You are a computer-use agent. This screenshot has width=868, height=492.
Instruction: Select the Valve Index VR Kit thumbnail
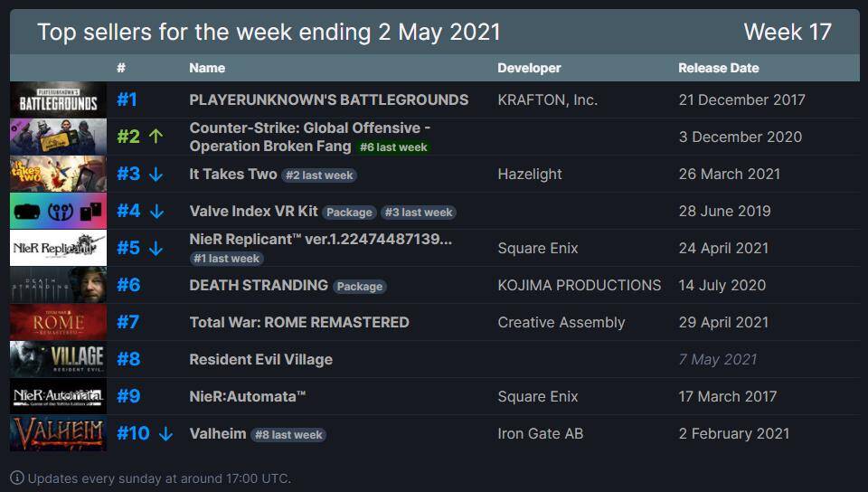58,211
